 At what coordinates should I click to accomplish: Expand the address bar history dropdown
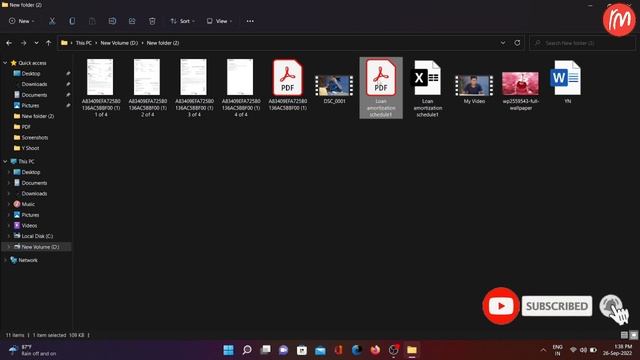503,43
